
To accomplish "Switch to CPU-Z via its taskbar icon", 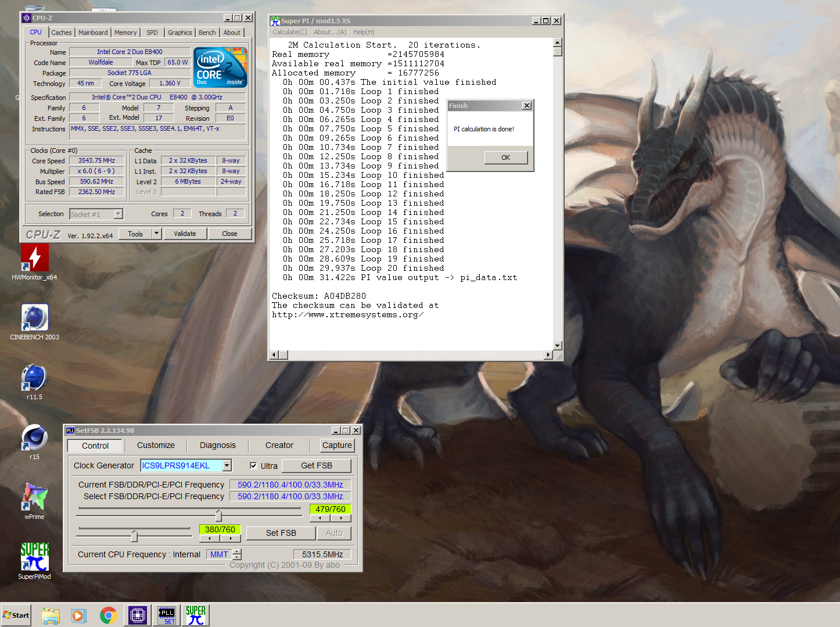I will [138, 615].
